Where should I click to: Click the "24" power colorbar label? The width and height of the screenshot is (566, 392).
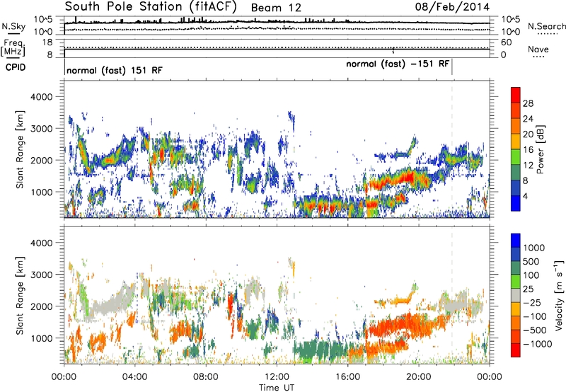pos(528,119)
